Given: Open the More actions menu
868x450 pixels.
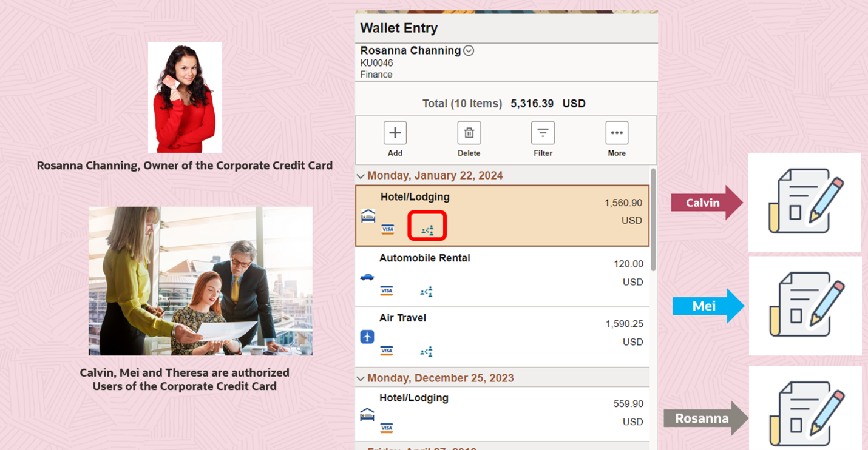Looking at the screenshot, I should coord(617,132).
